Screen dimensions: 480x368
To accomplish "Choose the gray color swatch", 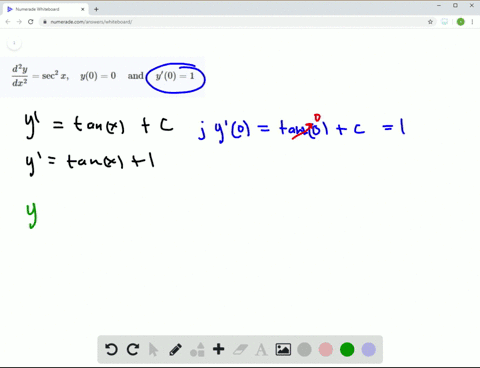I will point(304,350).
